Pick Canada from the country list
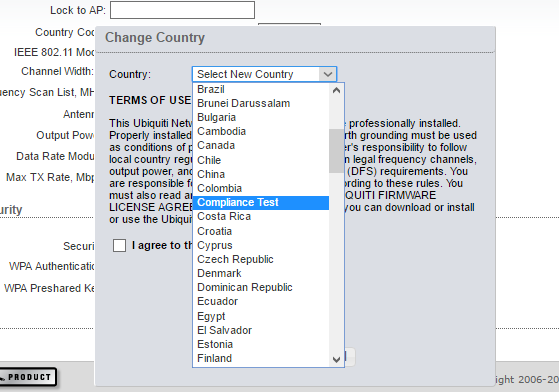Screen dimensions: 559x392 261,145
